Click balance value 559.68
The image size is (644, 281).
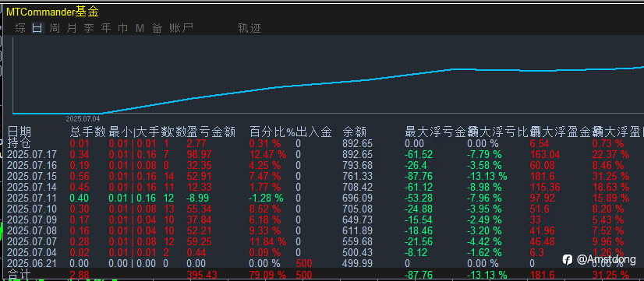pos(358,241)
